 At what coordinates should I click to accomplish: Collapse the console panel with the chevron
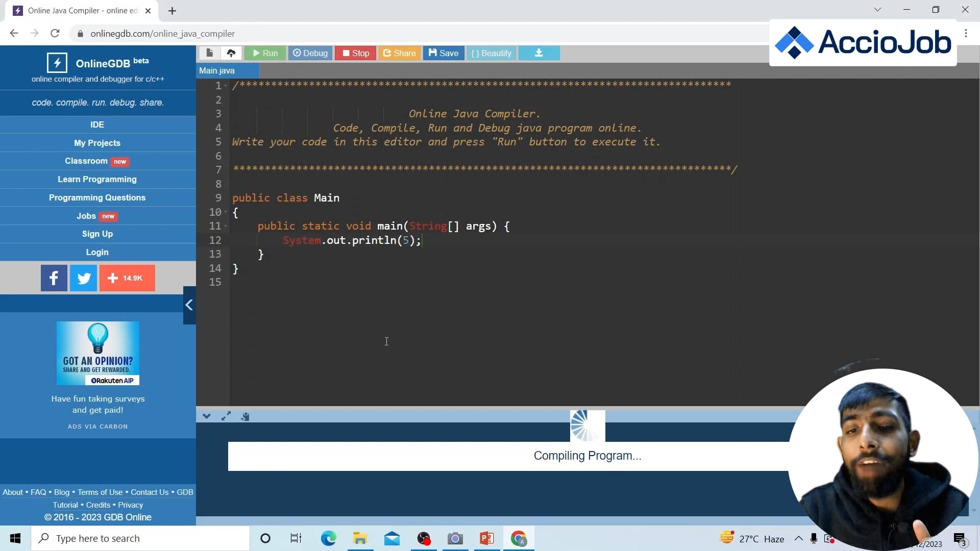(x=207, y=416)
